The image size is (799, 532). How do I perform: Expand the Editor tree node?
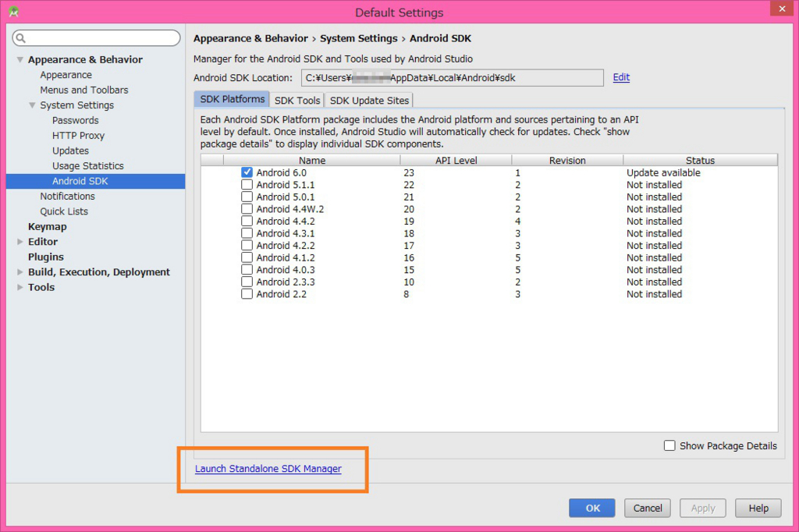click(x=20, y=242)
